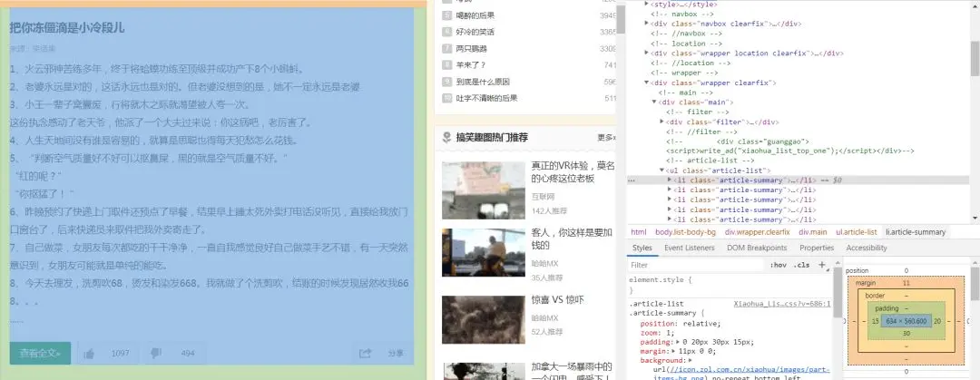Open the Xiaohua_Lis css source link

click(x=782, y=304)
